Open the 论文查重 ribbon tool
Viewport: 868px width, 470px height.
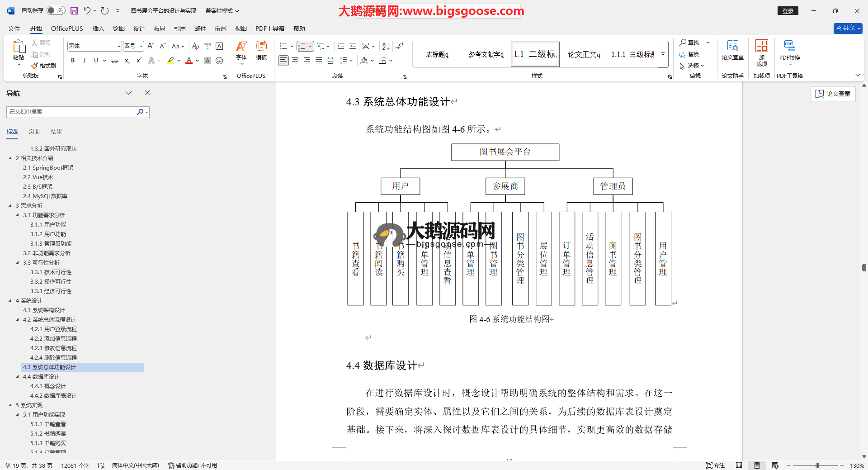(x=732, y=50)
